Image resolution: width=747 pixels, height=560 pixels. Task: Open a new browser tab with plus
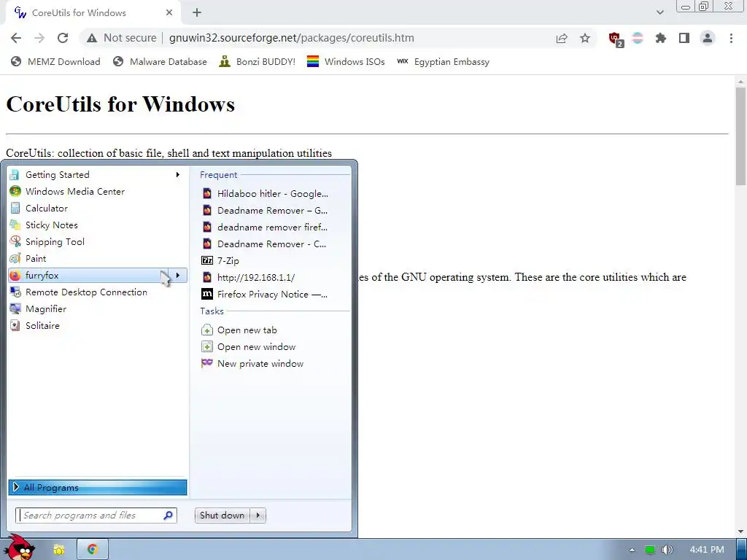tap(197, 13)
